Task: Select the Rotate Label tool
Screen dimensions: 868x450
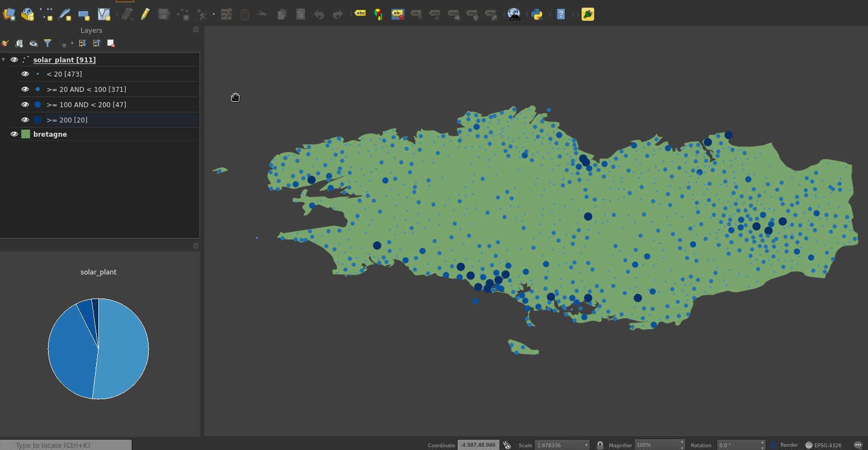Action: pos(472,14)
